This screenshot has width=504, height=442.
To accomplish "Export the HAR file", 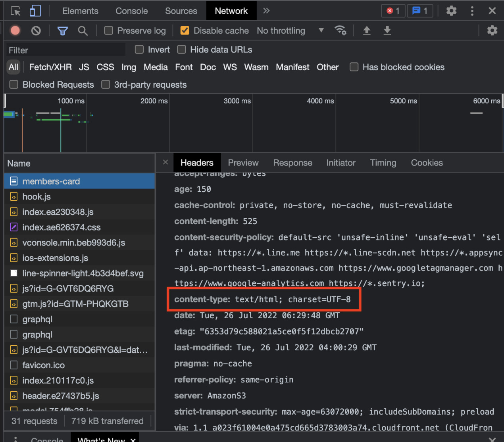I will (387, 31).
